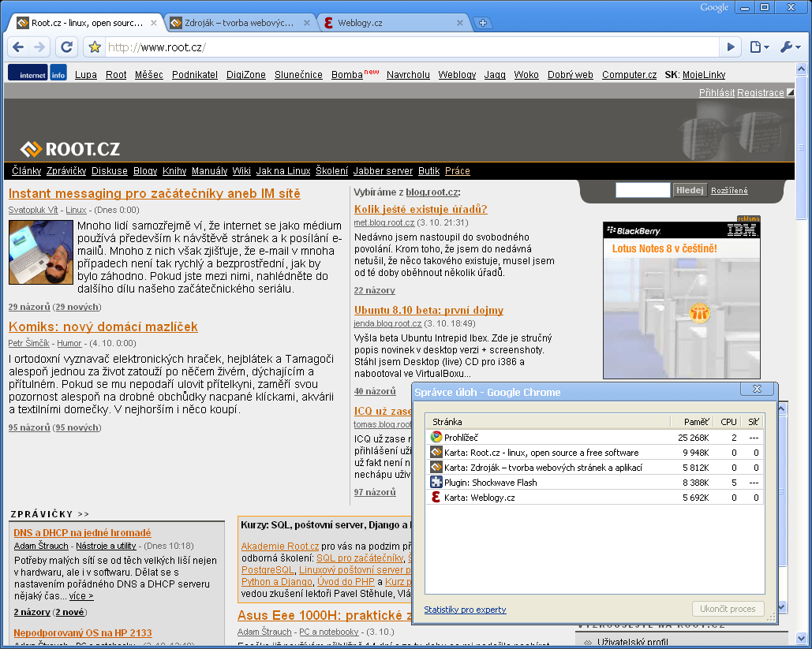812x649 pixels.
Task: Open the blog.root.cz link
Action: click(x=432, y=192)
